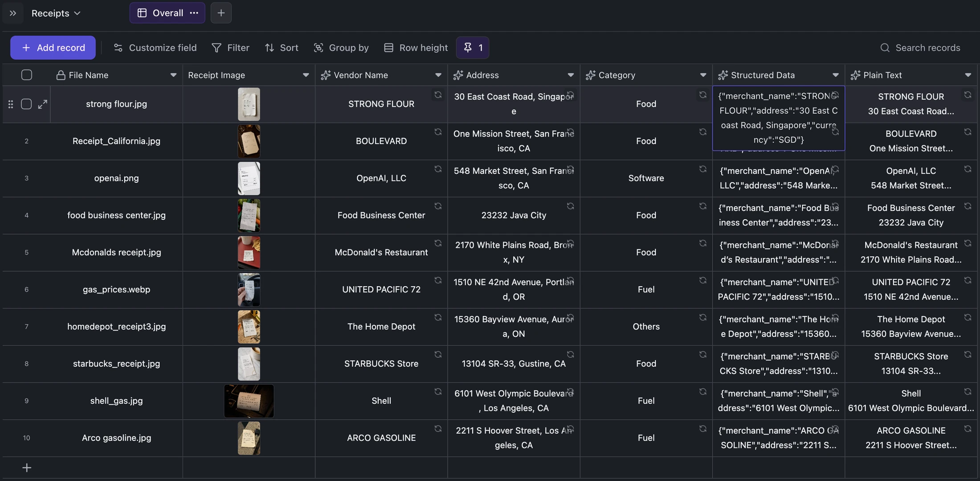Regenerate Address for STARBUCKS Store row
The height and width of the screenshot is (481, 980).
(570, 354)
